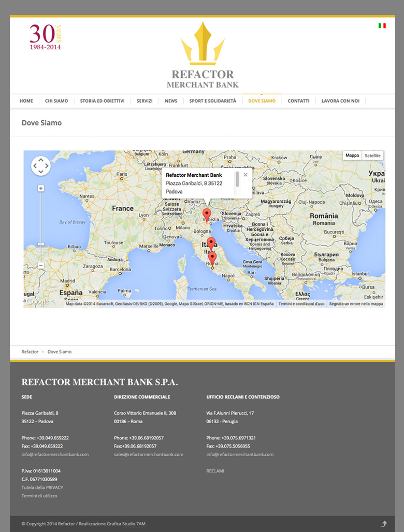Image resolution: width=404 pixels, height=532 pixels.
Task: Switch the map to Satellite view
Action: click(x=372, y=156)
